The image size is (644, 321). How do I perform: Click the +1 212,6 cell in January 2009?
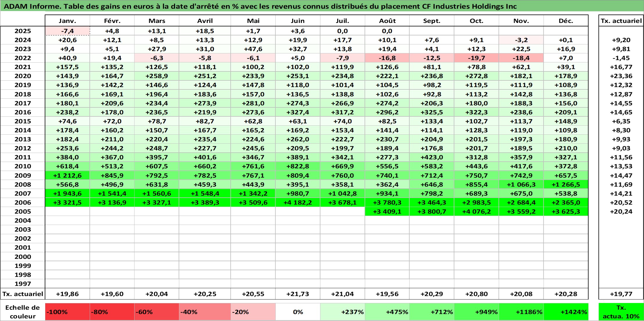pyautogui.click(x=67, y=175)
